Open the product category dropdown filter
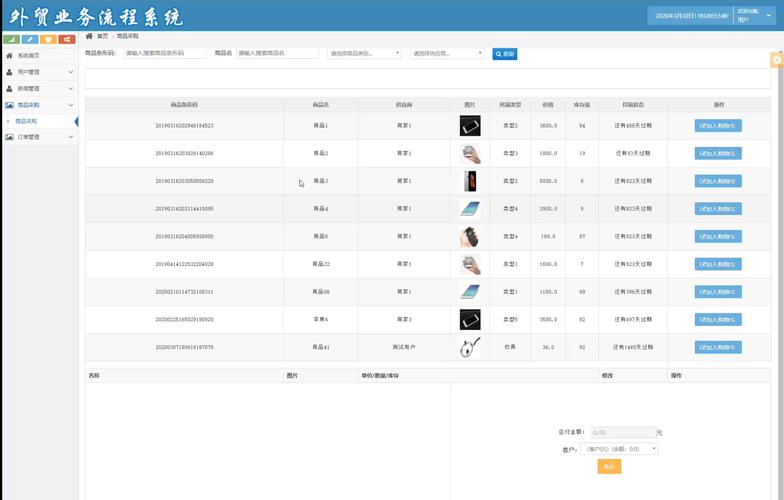This screenshot has width=784, height=500. (x=364, y=53)
